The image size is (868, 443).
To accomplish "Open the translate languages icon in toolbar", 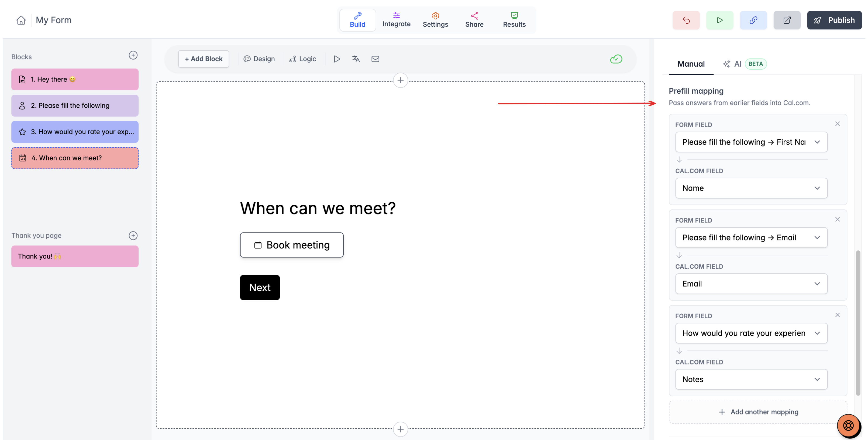I will click(x=356, y=59).
